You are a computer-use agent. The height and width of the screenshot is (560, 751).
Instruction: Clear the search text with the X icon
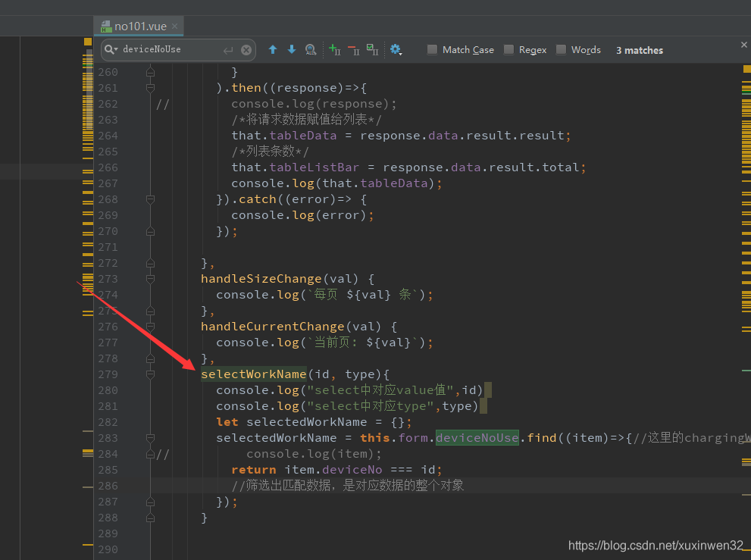coord(246,50)
